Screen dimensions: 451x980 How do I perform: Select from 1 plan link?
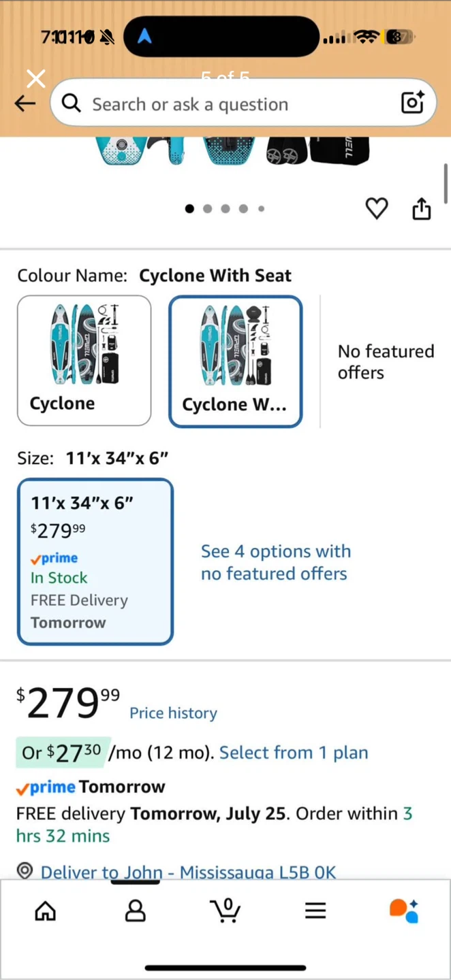point(294,753)
